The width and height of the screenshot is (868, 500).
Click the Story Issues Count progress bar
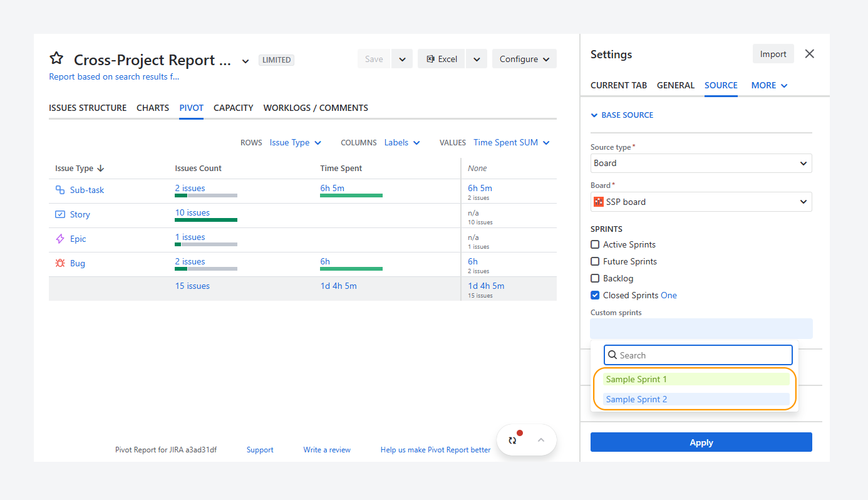[x=206, y=220]
